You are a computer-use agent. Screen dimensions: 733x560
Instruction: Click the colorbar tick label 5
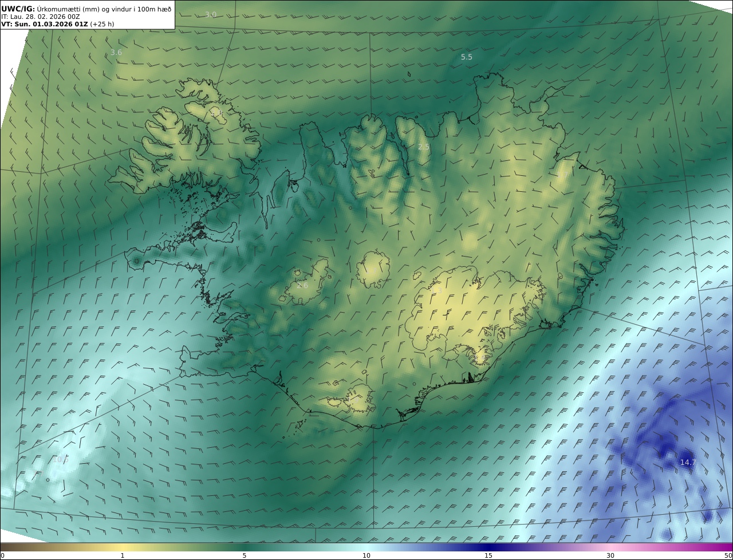(x=245, y=555)
